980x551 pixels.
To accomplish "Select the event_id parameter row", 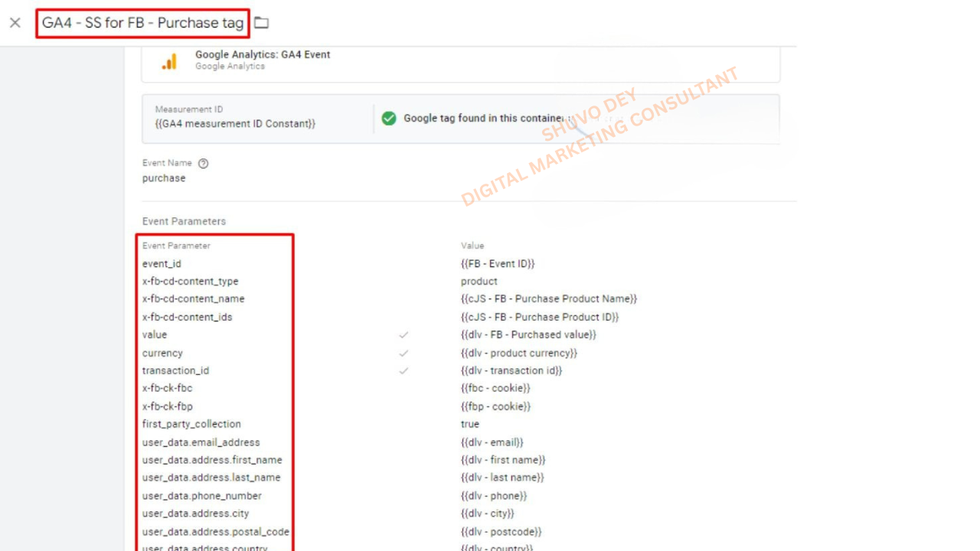I will click(162, 263).
